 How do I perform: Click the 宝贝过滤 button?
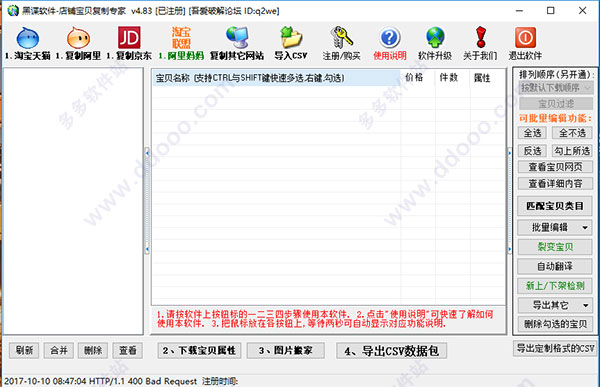[x=556, y=104]
